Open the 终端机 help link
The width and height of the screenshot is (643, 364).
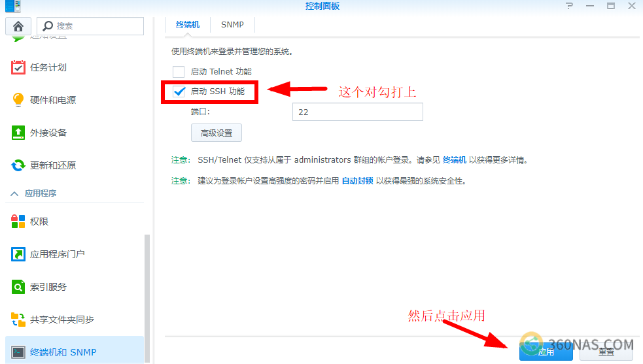click(455, 160)
